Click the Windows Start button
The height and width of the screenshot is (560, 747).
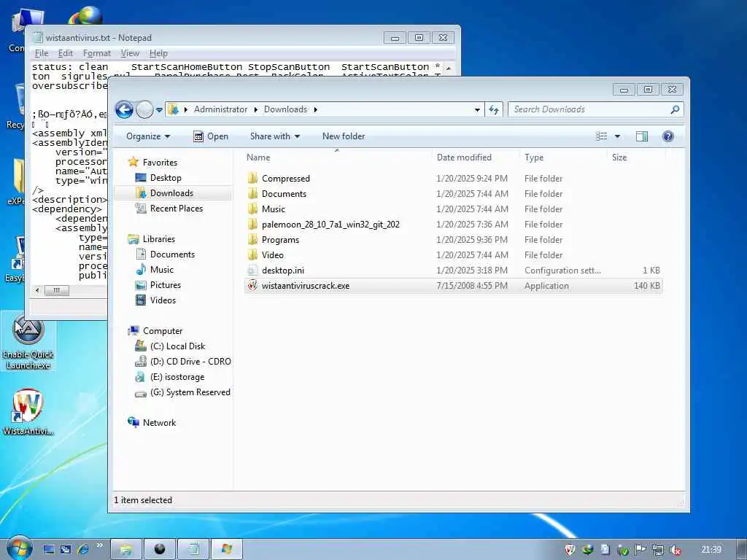pyautogui.click(x=18, y=548)
